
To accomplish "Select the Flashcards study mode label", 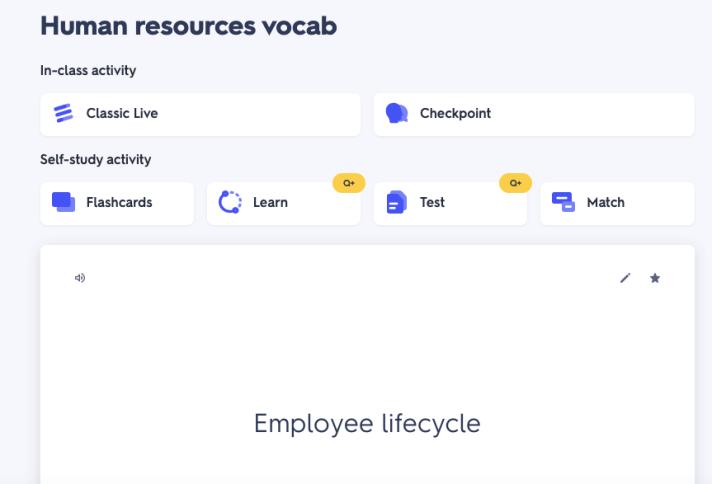I will (x=119, y=203).
